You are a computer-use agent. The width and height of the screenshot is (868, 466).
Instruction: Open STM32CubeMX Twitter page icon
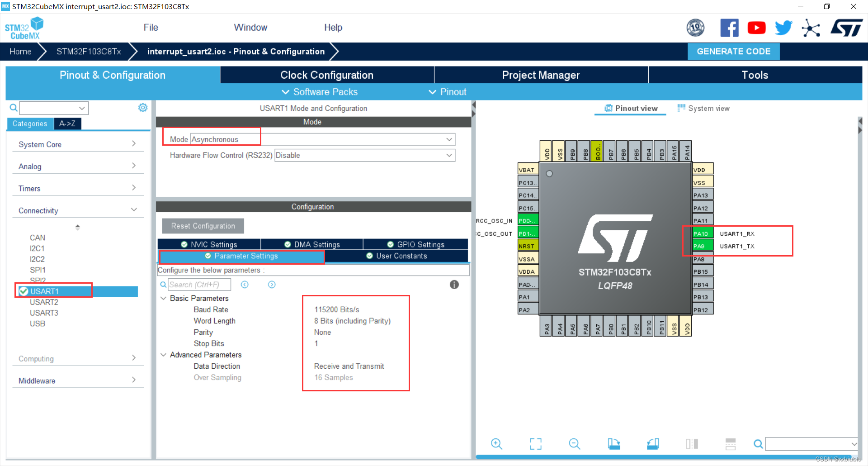783,27
